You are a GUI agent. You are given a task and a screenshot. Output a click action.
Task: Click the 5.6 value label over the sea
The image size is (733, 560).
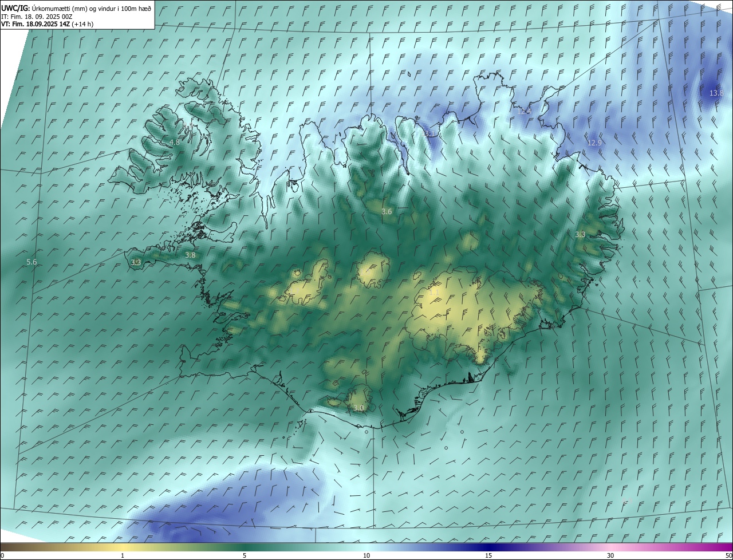[x=31, y=262]
